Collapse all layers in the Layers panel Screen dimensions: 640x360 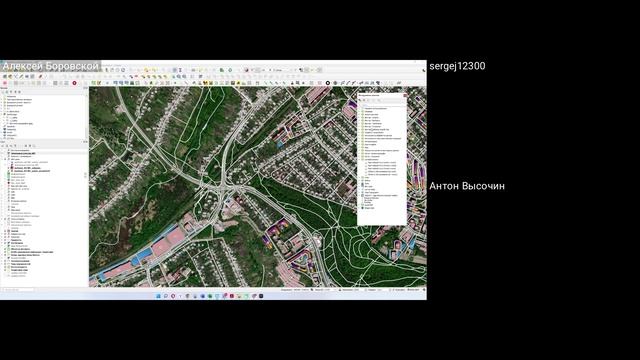30,146
